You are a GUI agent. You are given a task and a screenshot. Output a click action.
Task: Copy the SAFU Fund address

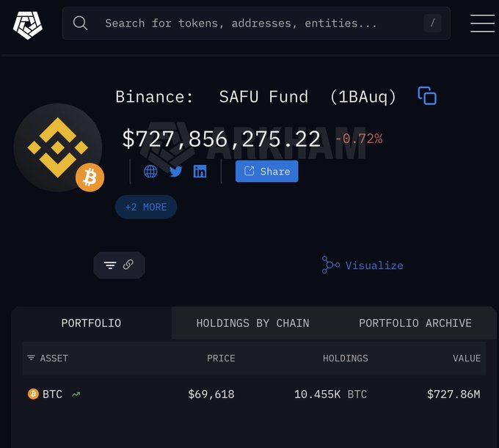point(427,96)
